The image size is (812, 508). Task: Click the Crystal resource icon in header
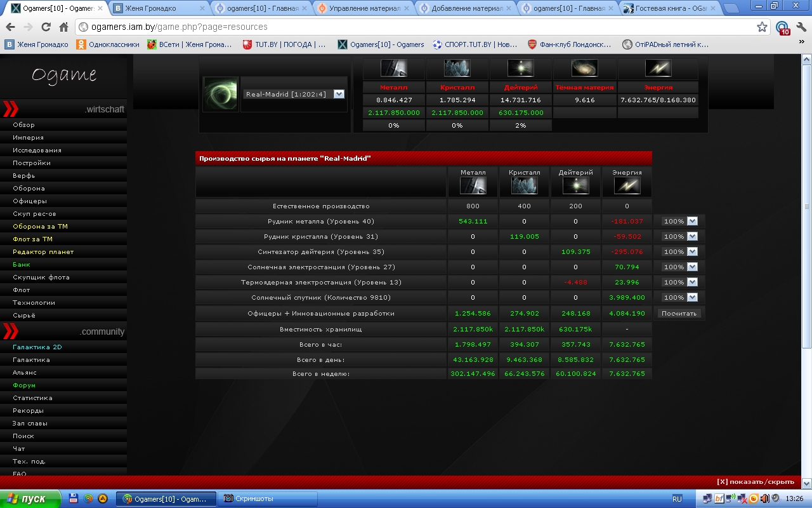click(x=457, y=68)
